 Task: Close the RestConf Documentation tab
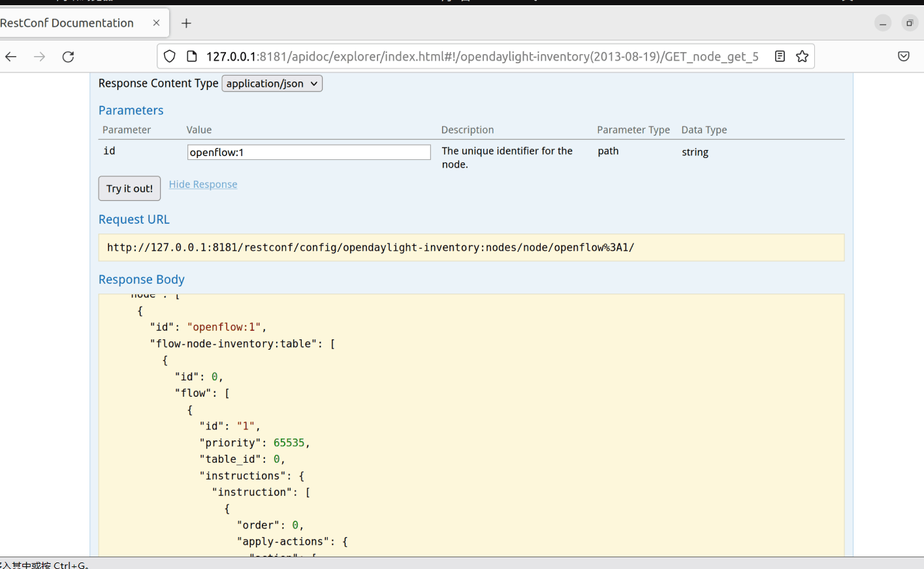pos(156,23)
